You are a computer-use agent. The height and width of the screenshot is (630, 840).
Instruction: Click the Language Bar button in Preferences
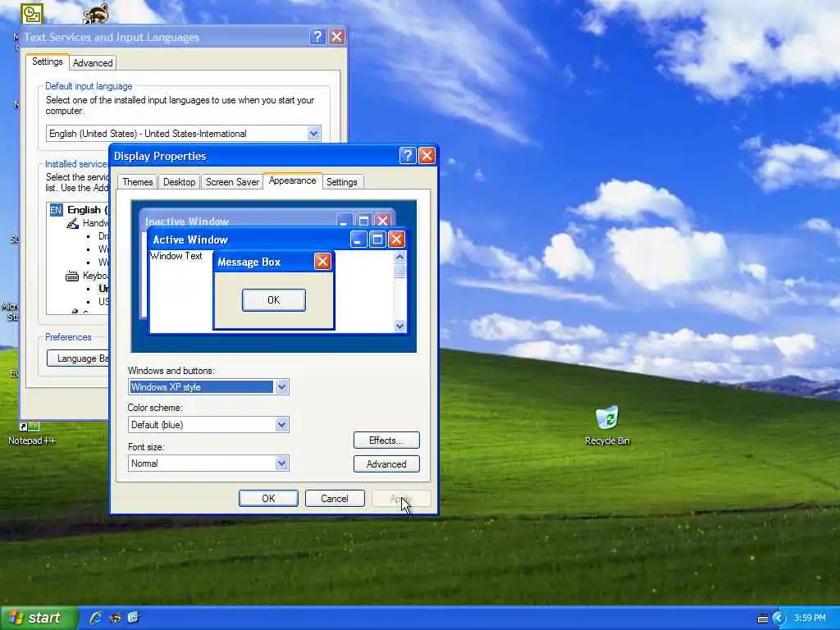tap(78, 358)
